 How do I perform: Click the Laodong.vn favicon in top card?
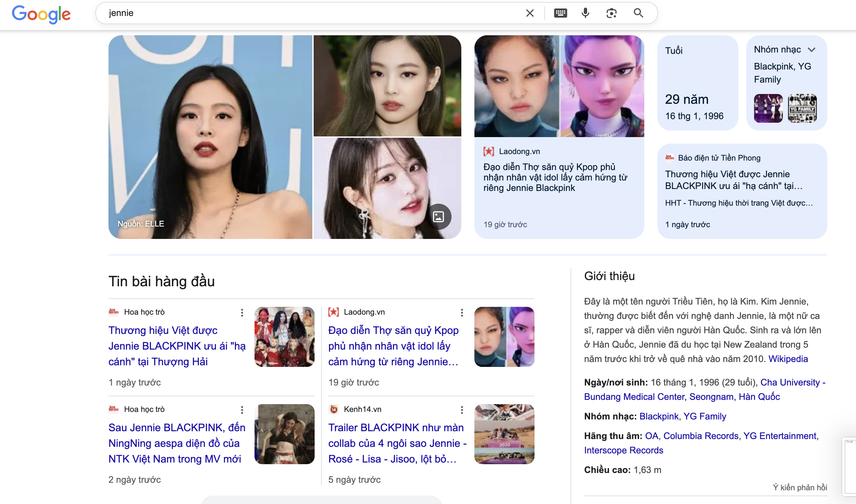[489, 151]
